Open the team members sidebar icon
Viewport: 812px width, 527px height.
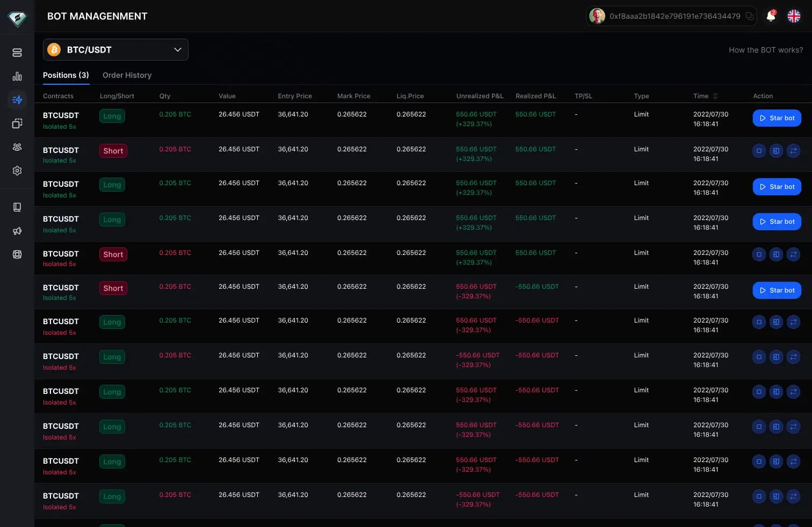click(17, 147)
